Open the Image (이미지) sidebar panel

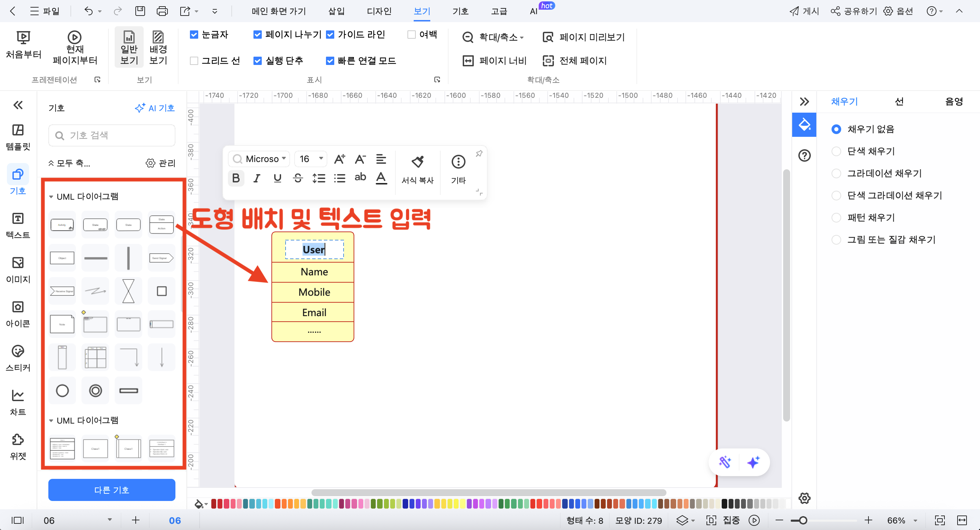(x=18, y=270)
